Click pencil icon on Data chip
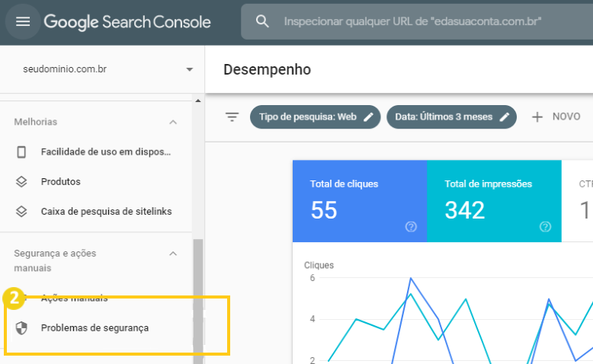 [505, 117]
